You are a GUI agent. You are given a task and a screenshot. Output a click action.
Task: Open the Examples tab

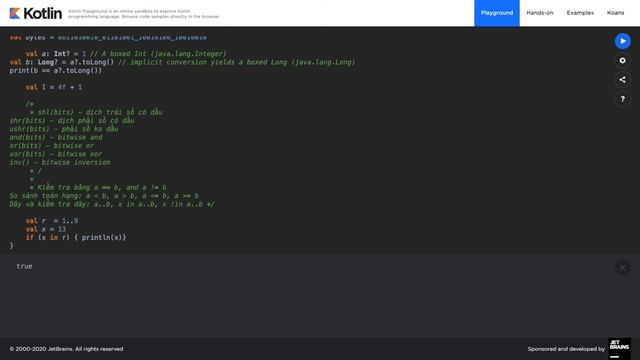[x=580, y=13]
